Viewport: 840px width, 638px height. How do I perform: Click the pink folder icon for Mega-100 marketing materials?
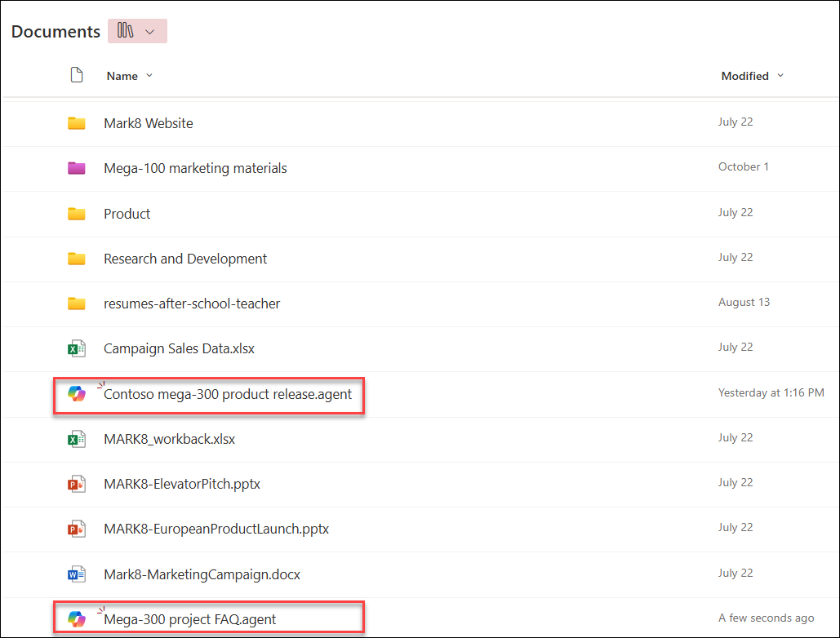point(78,167)
